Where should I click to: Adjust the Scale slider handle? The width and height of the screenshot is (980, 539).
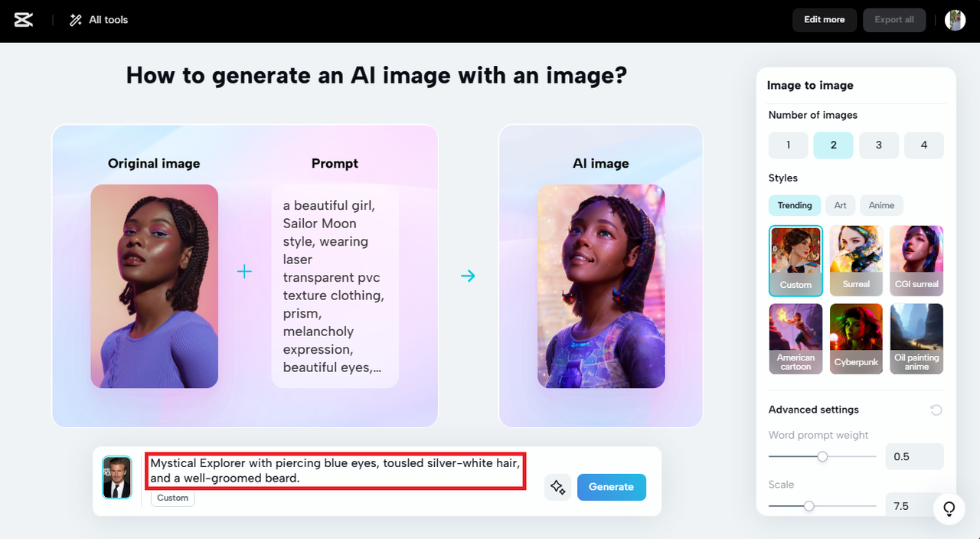pyautogui.click(x=808, y=506)
